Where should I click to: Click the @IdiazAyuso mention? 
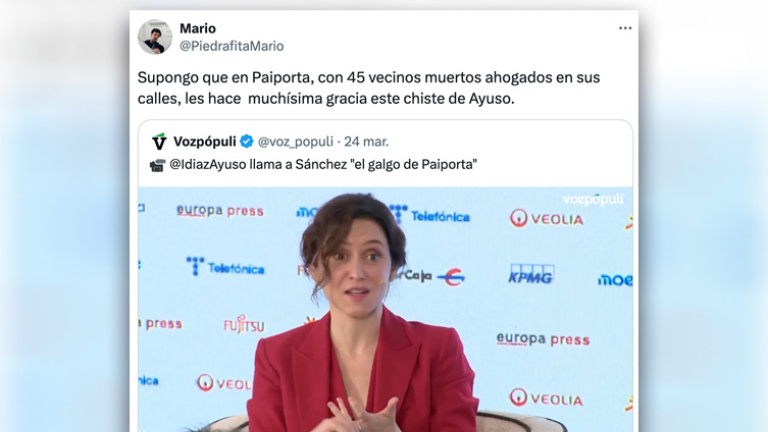(208, 164)
